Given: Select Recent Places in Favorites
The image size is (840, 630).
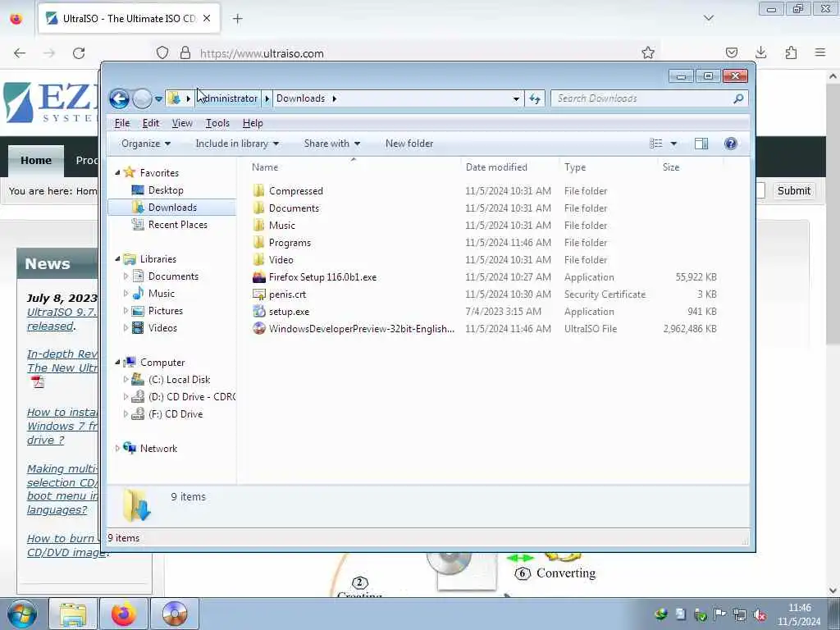Looking at the screenshot, I should tap(177, 225).
